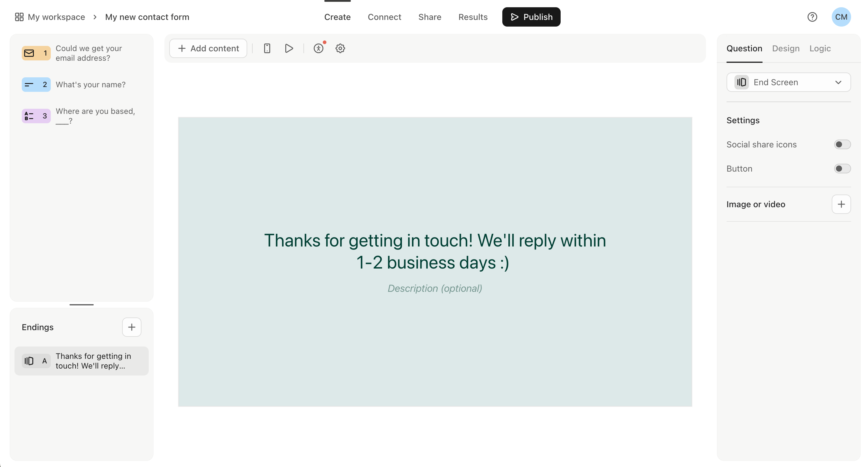
Task: Open the End Screen type dropdown
Action: [788, 82]
